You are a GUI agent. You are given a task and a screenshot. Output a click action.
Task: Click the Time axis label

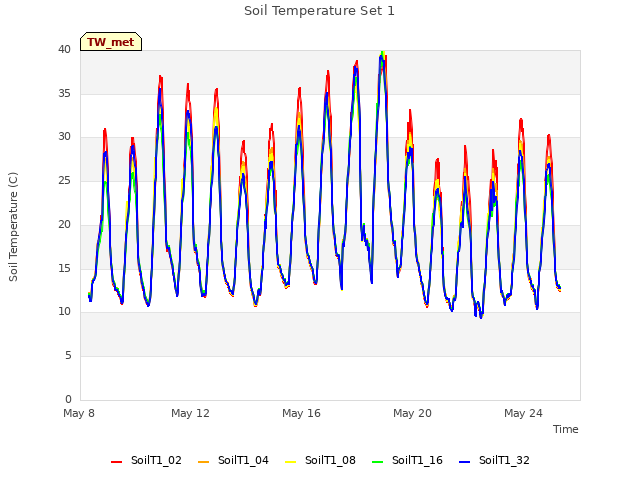(566, 429)
